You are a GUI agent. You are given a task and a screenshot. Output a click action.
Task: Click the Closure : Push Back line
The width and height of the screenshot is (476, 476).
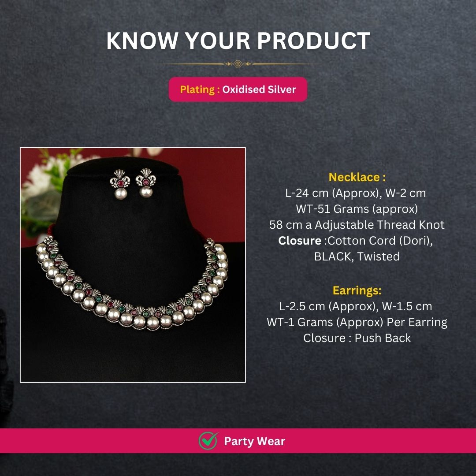pos(357,338)
